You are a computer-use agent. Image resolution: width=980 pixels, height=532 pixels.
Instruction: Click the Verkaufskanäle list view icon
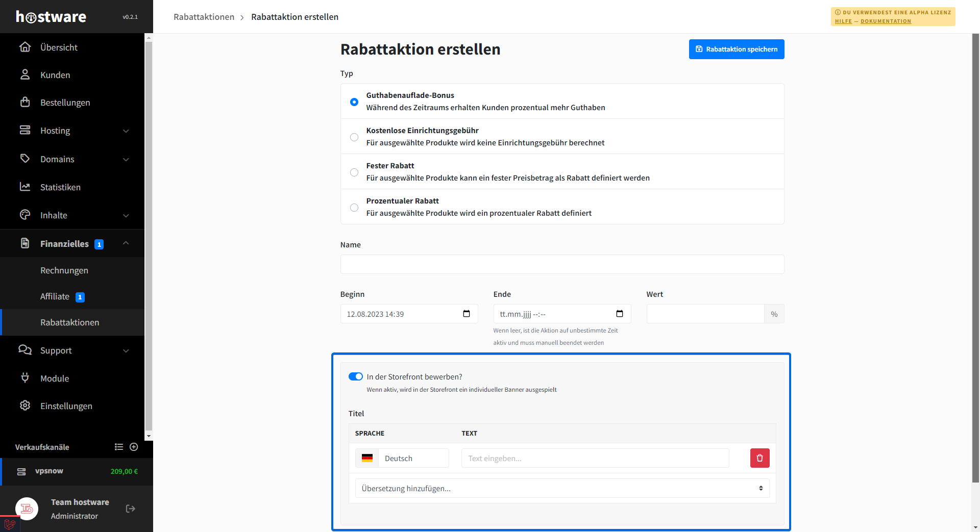pos(119,447)
